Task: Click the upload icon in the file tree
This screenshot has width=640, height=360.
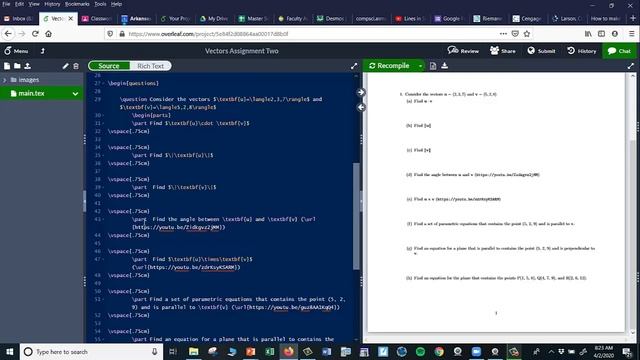Action: tap(27, 66)
